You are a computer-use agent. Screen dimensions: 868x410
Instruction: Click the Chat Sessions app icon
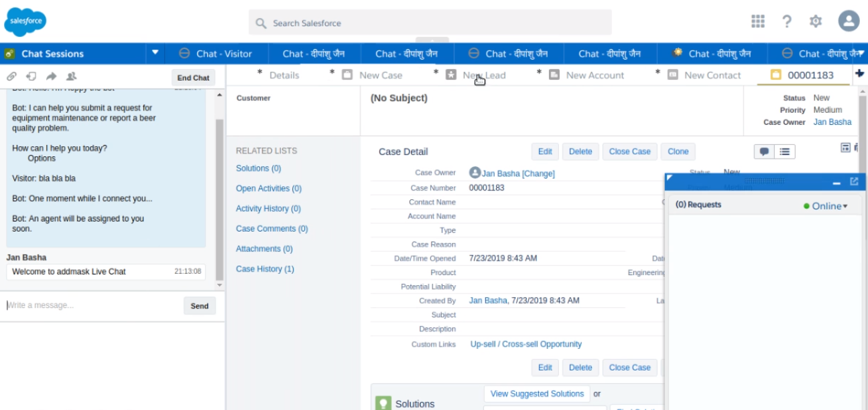tap(10, 54)
